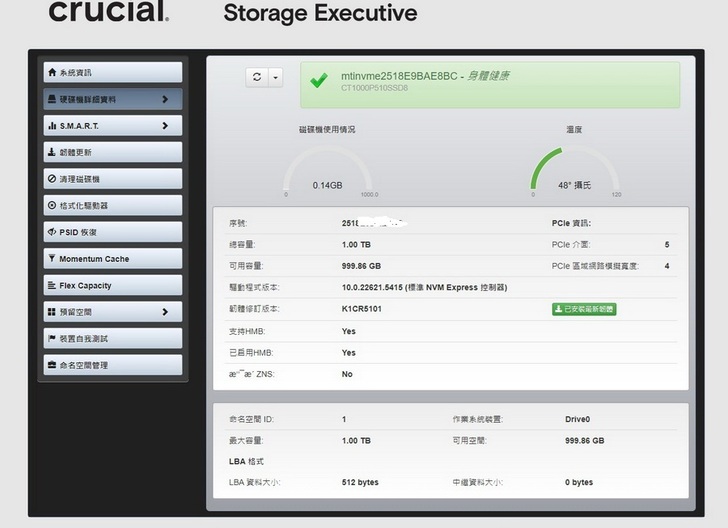Open 命名空間管理 in the sidebar
This screenshot has height=528, width=728.
(112, 365)
